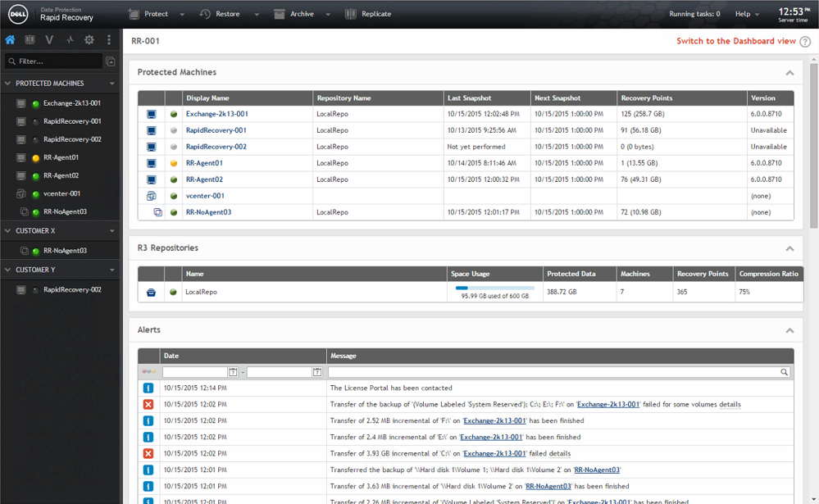The width and height of the screenshot is (819, 504).
Task: Open Exchange-2k13-001 link in Protected Machines table
Action: coord(216,114)
